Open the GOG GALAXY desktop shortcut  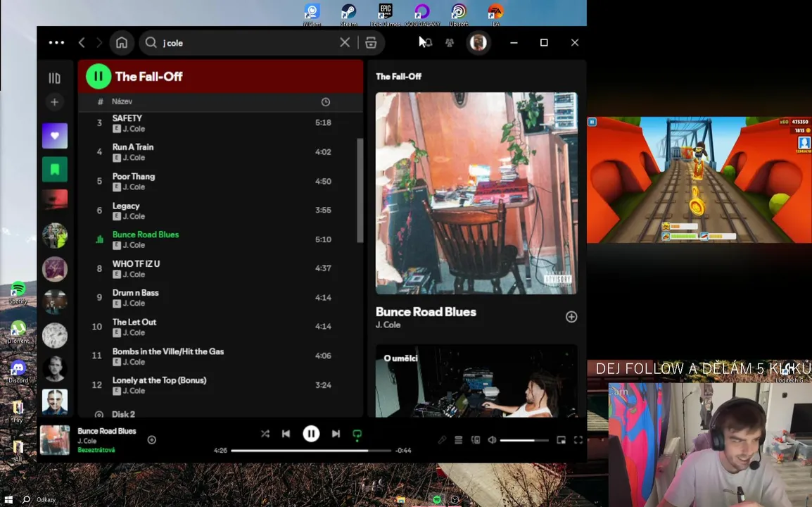tap(422, 15)
